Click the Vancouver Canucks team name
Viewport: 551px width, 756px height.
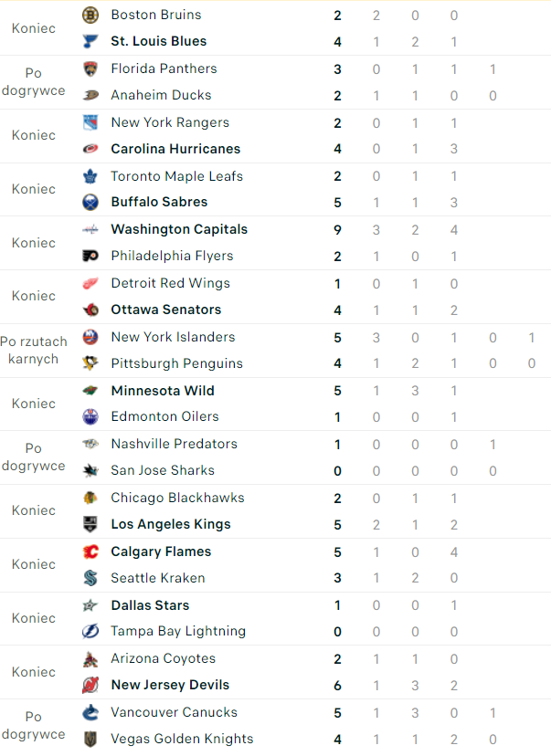click(x=175, y=712)
